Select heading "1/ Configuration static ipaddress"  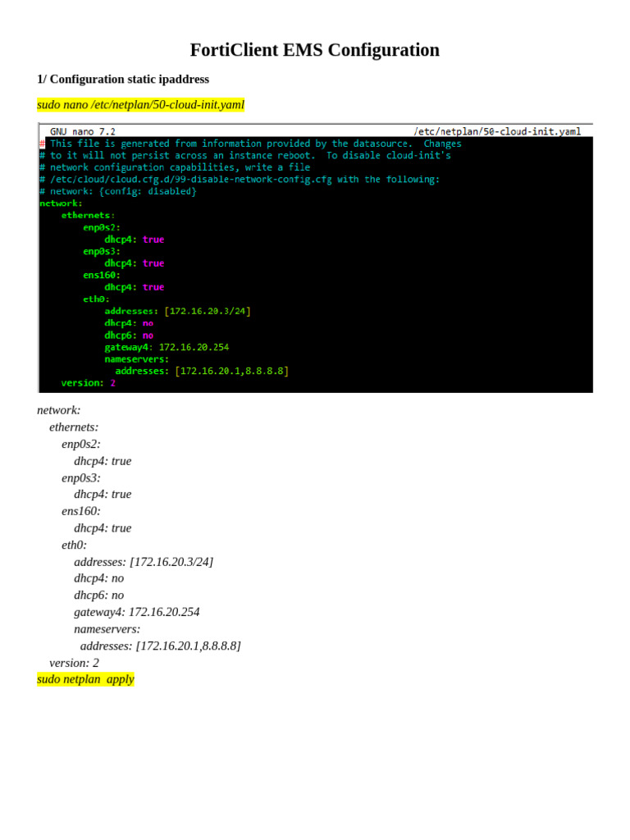point(123,80)
